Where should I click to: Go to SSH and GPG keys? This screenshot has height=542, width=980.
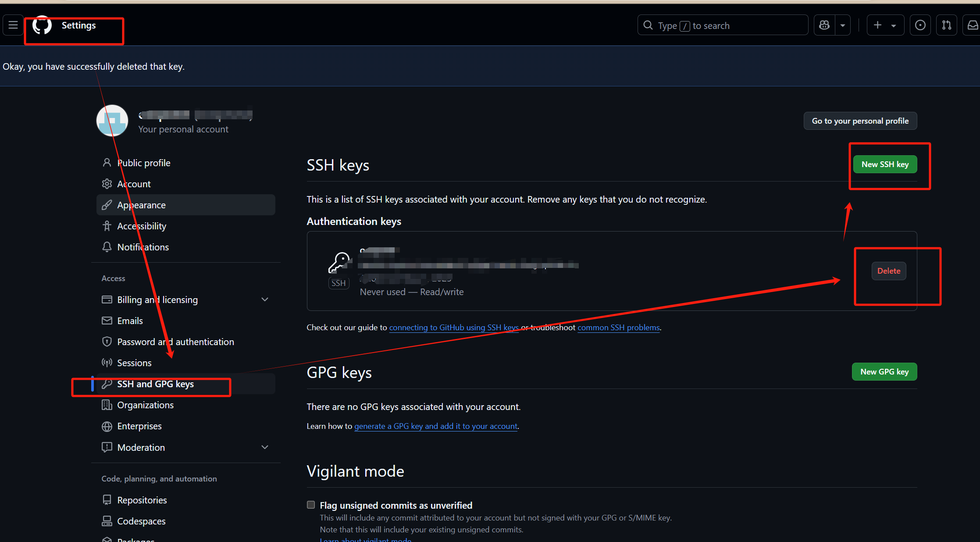coord(155,384)
